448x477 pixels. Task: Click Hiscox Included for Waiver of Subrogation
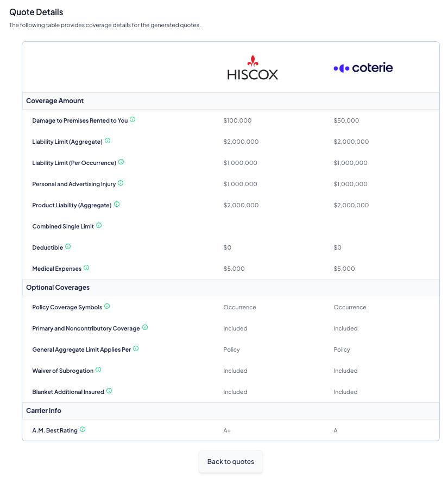(235, 371)
